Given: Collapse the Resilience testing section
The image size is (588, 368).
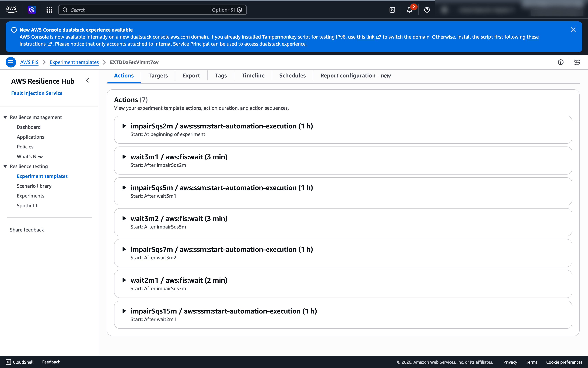Looking at the screenshot, I should pos(5,166).
